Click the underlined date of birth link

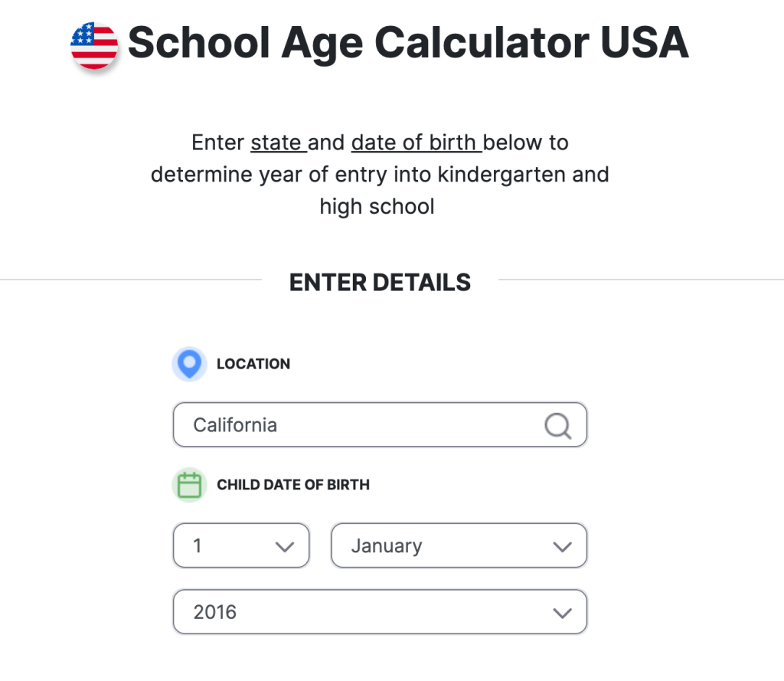(x=415, y=142)
